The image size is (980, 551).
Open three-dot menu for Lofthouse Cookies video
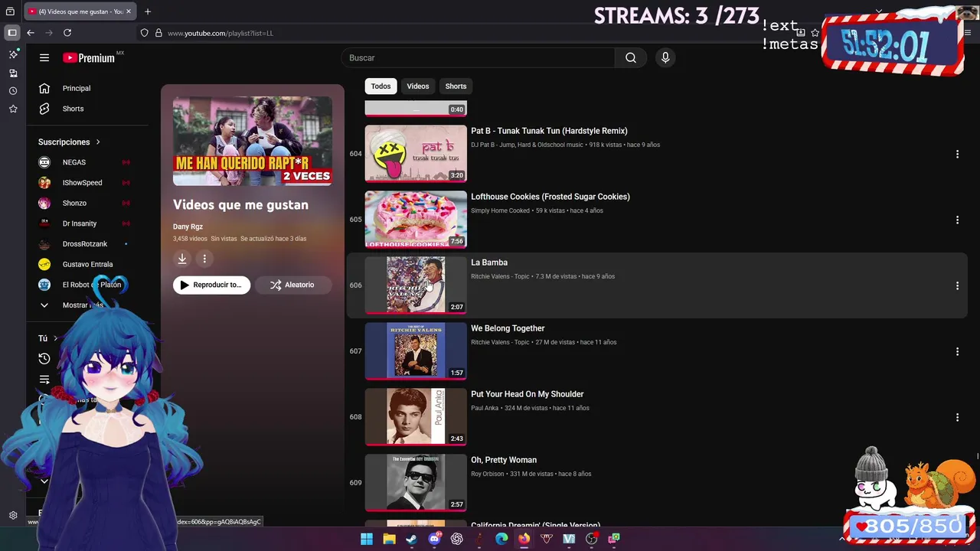point(957,220)
